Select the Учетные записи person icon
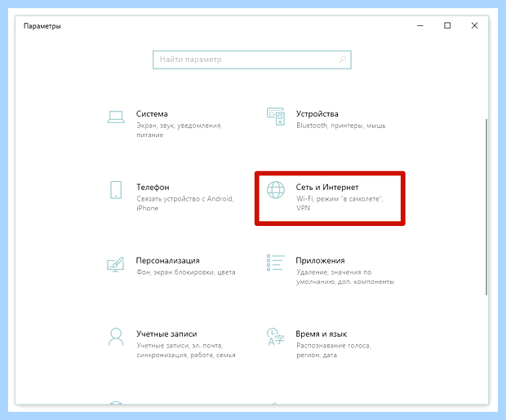 116,337
